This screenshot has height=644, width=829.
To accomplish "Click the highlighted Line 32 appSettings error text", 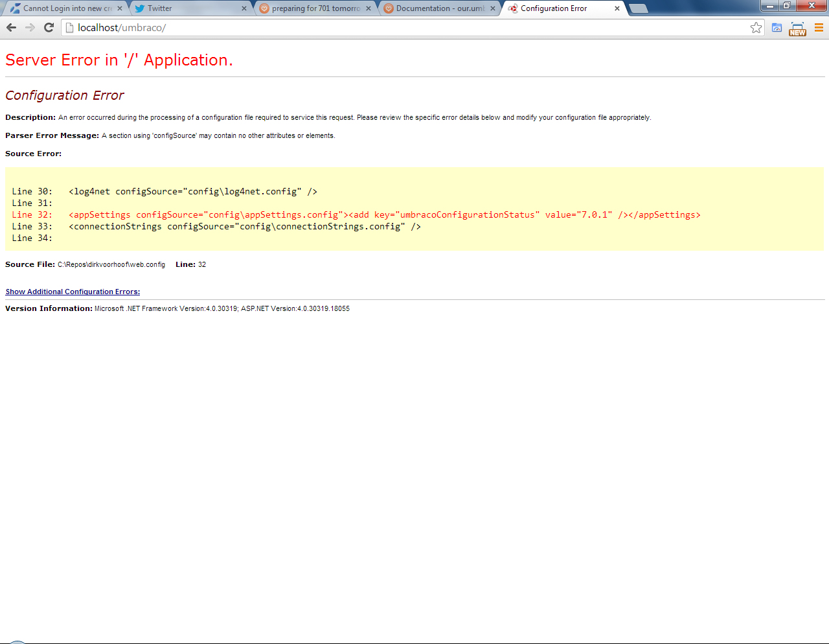I will [x=384, y=214].
